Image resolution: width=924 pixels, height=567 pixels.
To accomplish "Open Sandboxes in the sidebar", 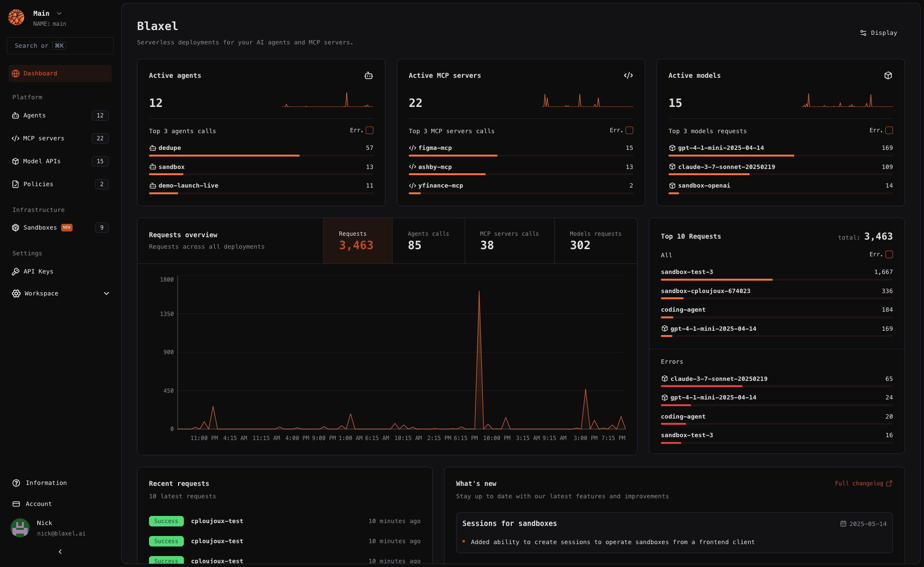I will click(x=60, y=228).
